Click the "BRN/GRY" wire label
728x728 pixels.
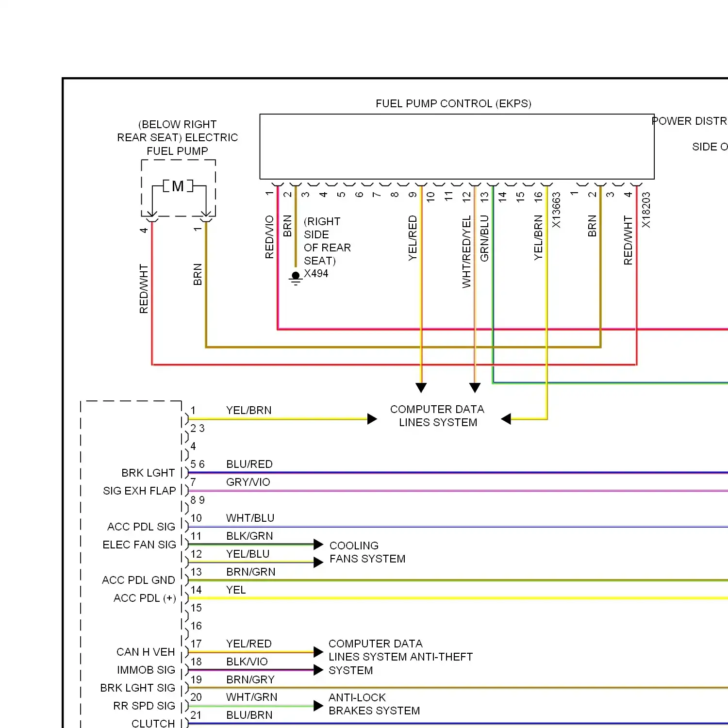point(250,679)
